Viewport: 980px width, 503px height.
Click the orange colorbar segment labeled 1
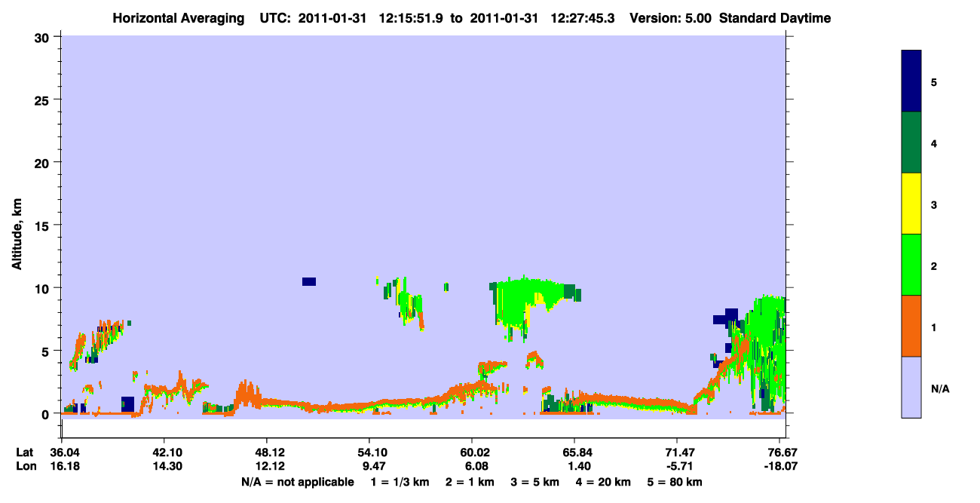[911, 326]
